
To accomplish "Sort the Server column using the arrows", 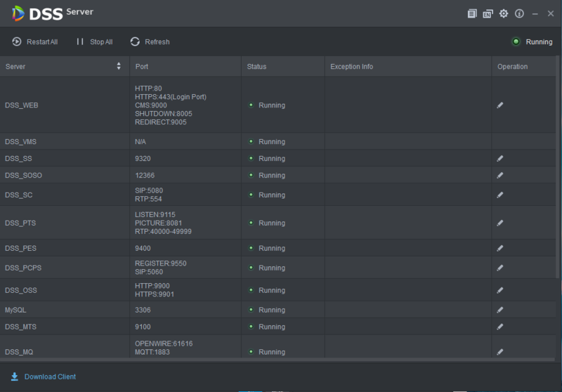I will 119,66.
